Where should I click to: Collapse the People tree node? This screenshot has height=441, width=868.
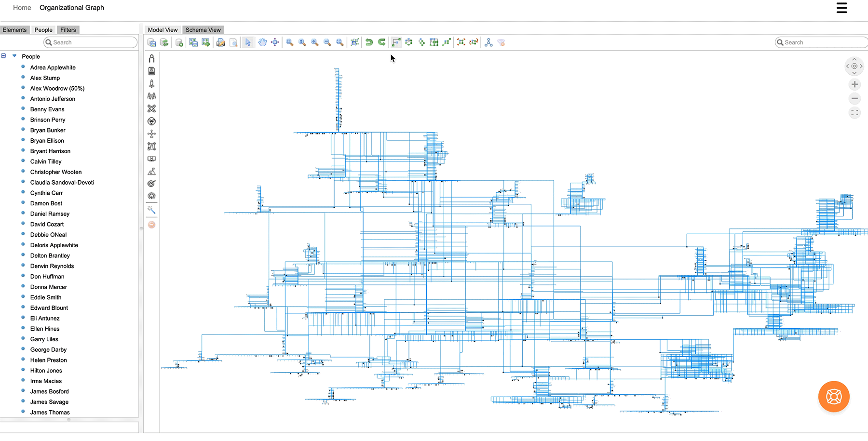(x=3, y=56)
